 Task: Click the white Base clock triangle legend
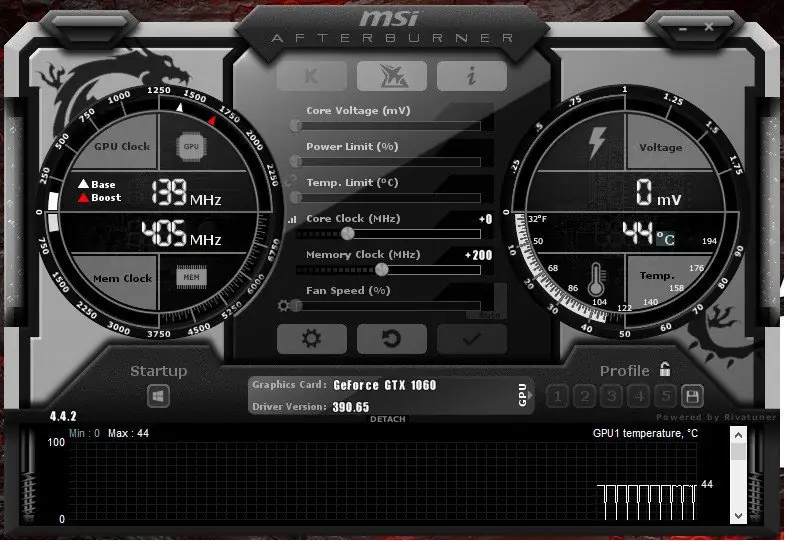(x=83, y=184)
